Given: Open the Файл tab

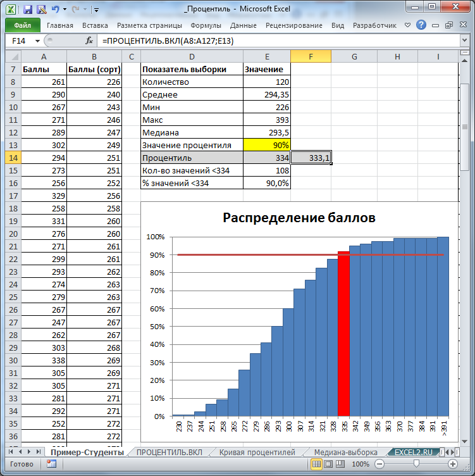Looking at the screenshot, I should (23, 25).
